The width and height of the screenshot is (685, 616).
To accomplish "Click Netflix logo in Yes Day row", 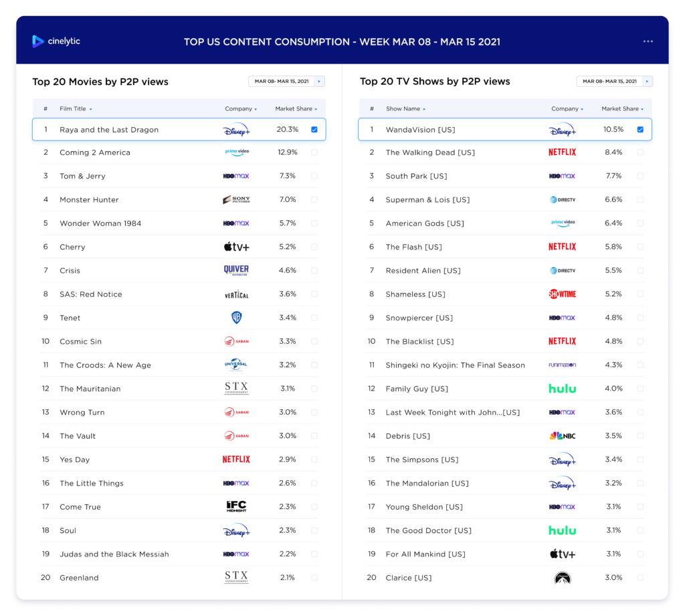I will click(236, 459).
